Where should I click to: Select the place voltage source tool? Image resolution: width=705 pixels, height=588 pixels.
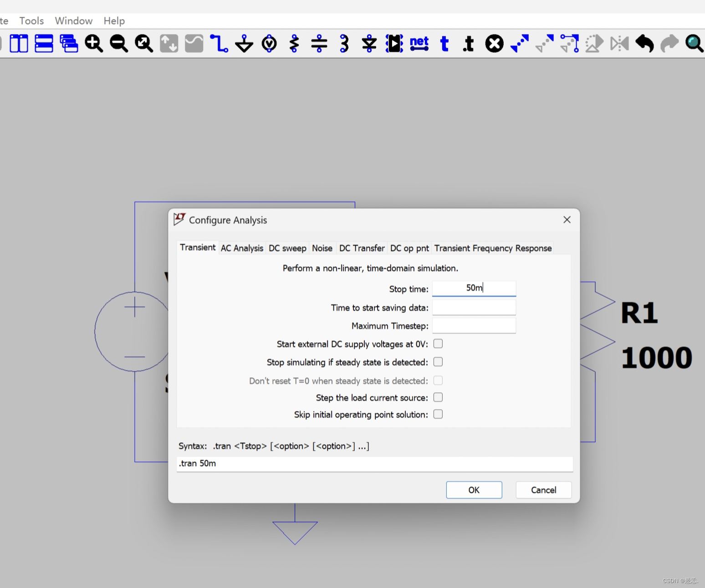coord(269,44)
